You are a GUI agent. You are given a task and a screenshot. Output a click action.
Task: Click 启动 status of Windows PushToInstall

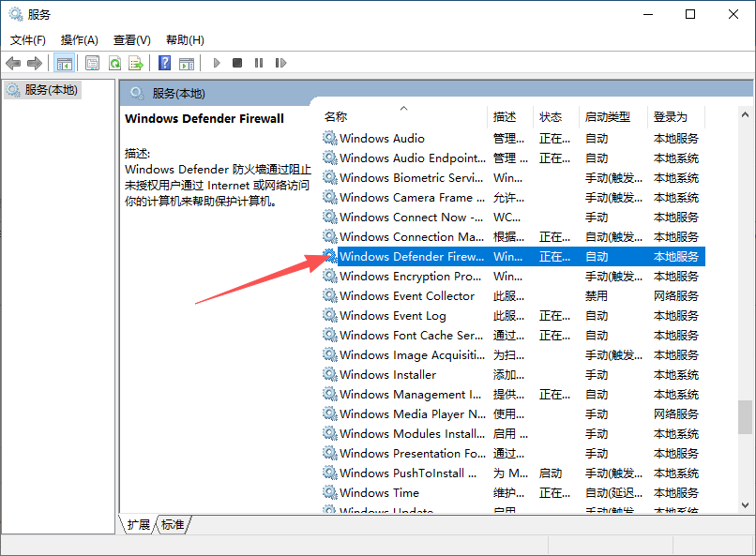pos(551,473)
